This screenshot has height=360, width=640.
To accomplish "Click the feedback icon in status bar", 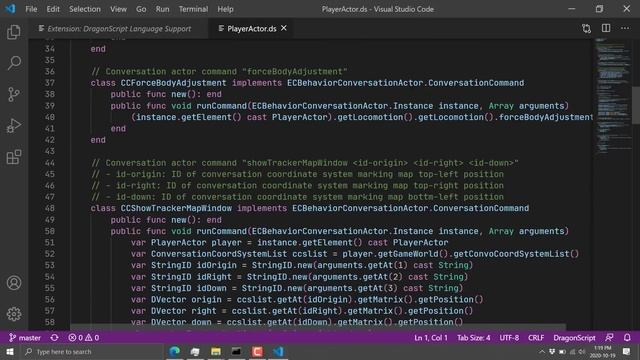I will pyautogui.click(x=609, y=338).
